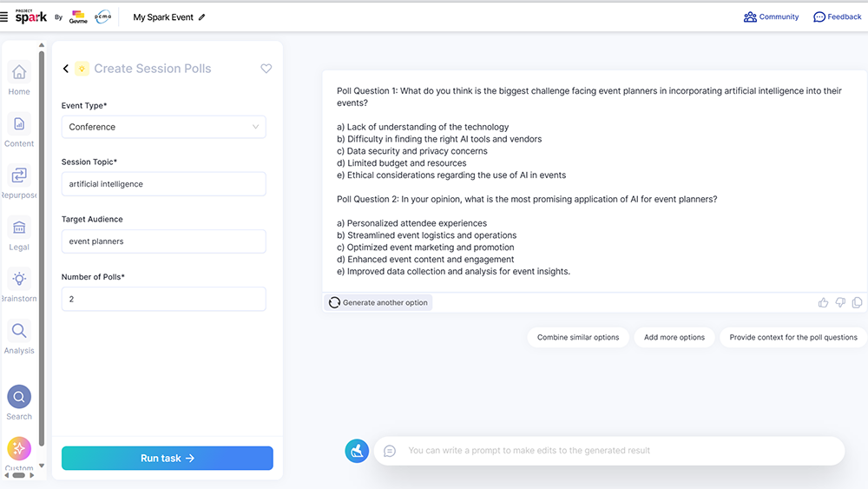Open the hamburger menu icon

(x=4, y=17)
